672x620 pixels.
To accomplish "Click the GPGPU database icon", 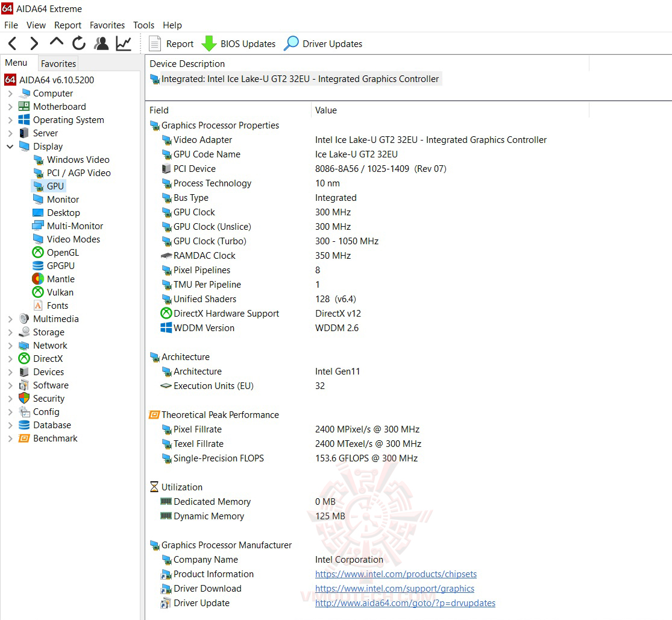I will (38, 266).
